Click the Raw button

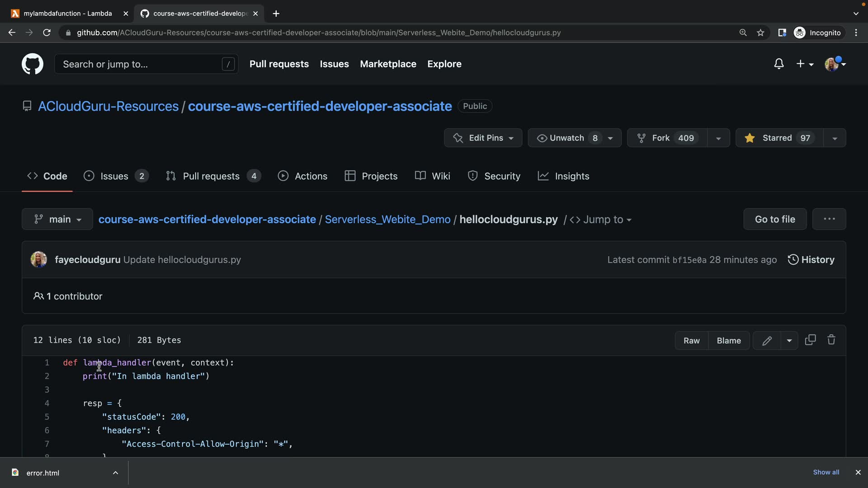coord(691,341)
